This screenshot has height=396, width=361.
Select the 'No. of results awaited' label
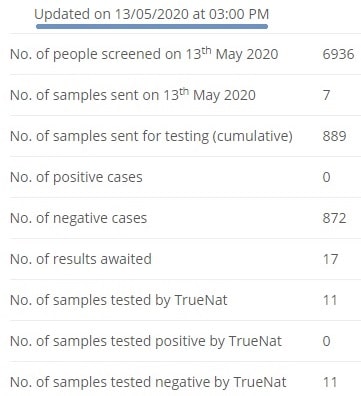click(x=81, y=259)
